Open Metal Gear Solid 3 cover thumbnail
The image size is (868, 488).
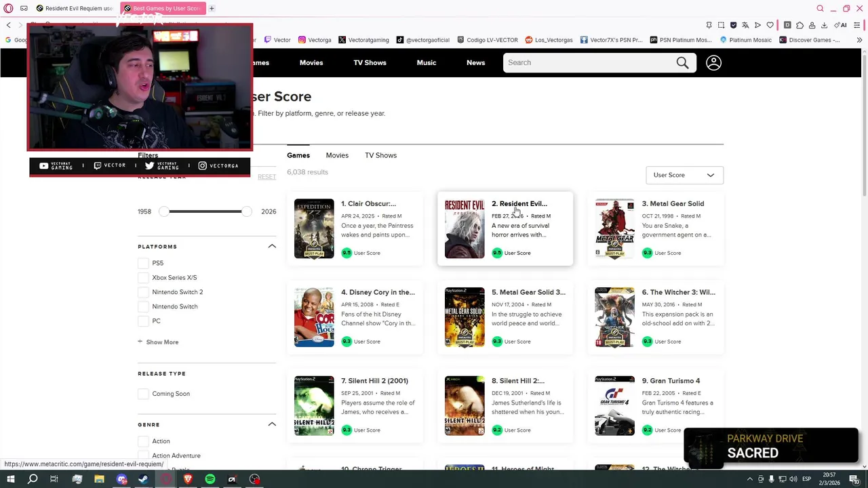[x=465, y=317]
